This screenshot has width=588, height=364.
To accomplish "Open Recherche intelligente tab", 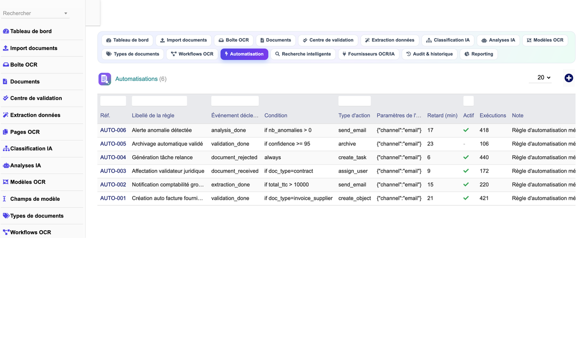I will [x=303, y=54].
